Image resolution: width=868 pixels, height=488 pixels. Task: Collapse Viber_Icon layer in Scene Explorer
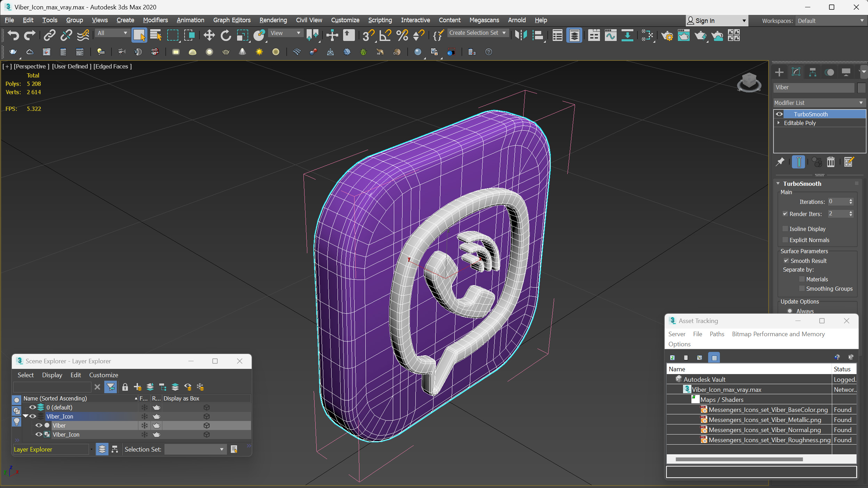click(x=25, y=416)
